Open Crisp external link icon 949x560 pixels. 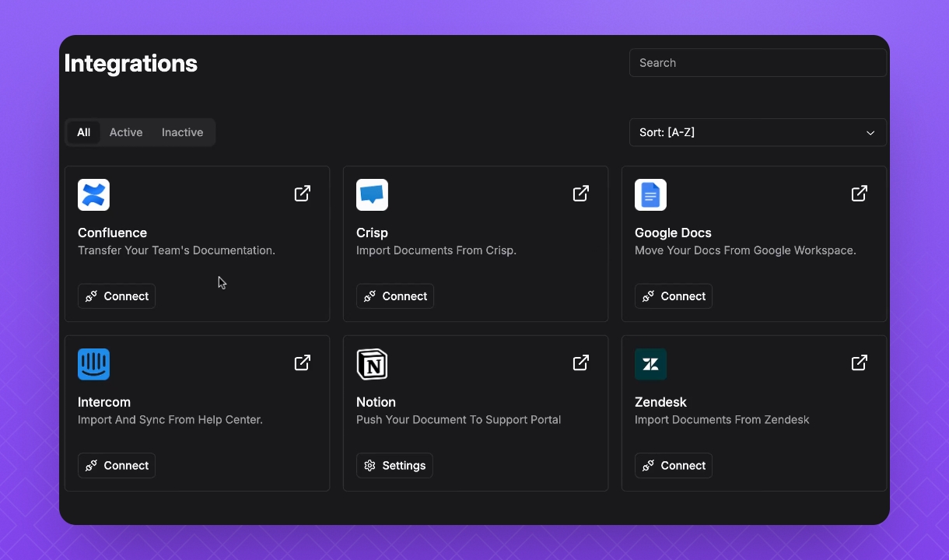tap(581, 194)
